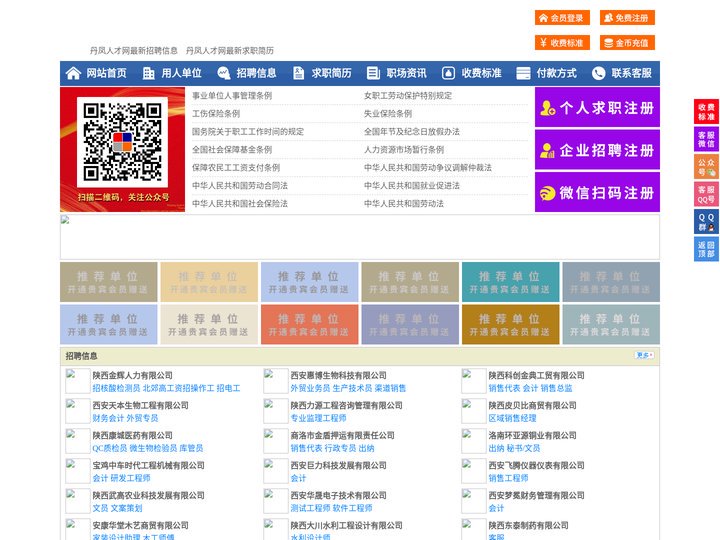Open 陕西金辉人力有限公司 company link
720x540 pixels.
[x=133, y=375]
